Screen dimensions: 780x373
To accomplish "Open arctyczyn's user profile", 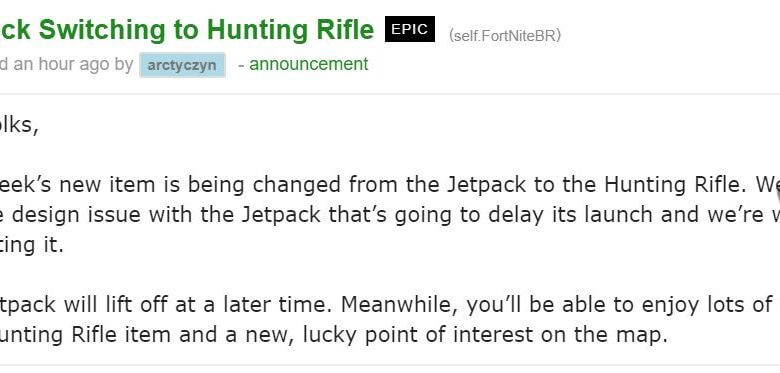I will (x=182, y=65).
